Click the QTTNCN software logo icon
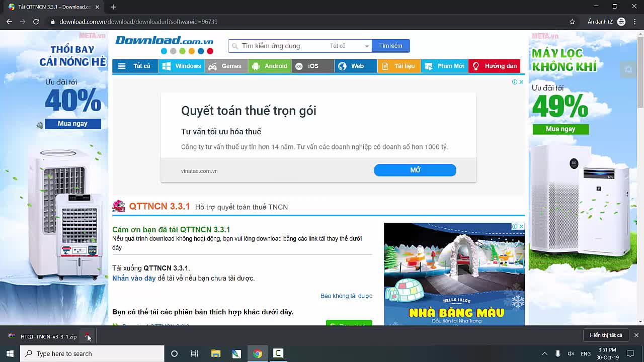The width and height of the screenshot is (644, 362). click(x=119, y=206)
